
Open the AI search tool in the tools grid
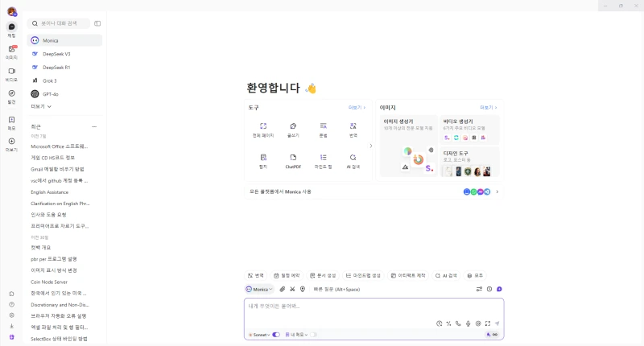pyautogui.click(x=353, y=161)
